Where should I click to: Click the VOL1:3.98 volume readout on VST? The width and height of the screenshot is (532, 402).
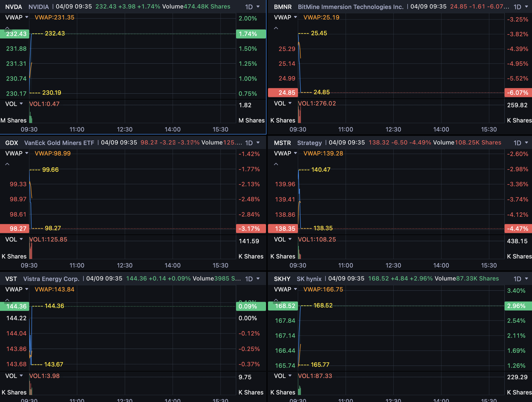(44, 376)
